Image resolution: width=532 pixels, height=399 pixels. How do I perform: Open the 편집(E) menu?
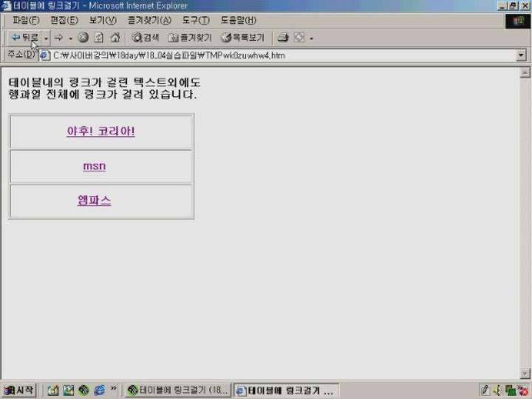pos(64,20)
